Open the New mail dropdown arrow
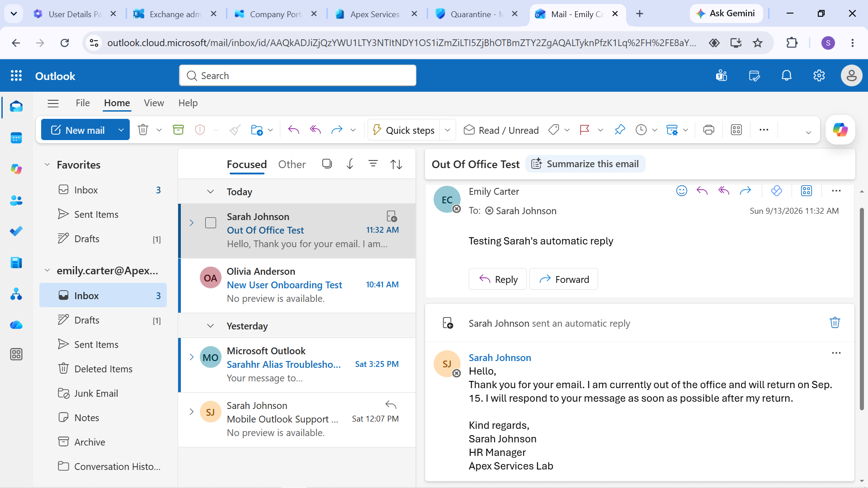This screenshot has width=868, height=488. click(121, 130)
